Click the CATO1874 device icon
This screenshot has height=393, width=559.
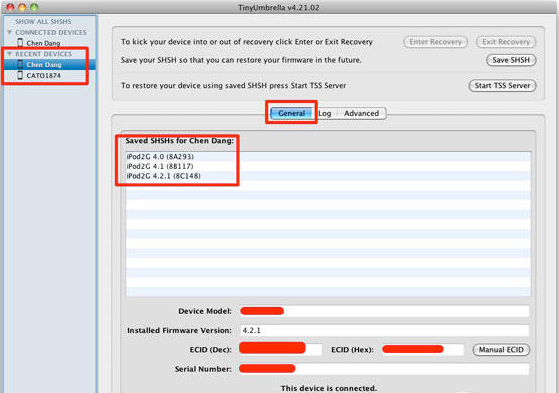[x=20, y=75]
